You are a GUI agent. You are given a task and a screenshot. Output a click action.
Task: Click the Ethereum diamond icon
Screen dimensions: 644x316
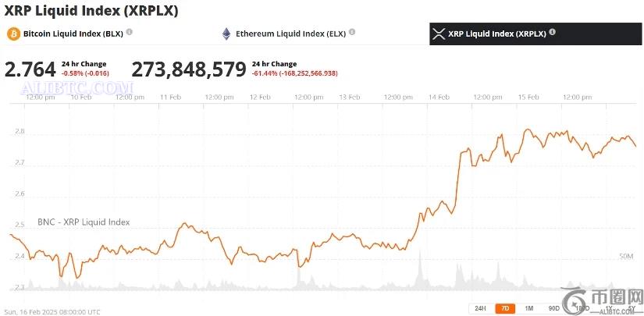[227, 34]
